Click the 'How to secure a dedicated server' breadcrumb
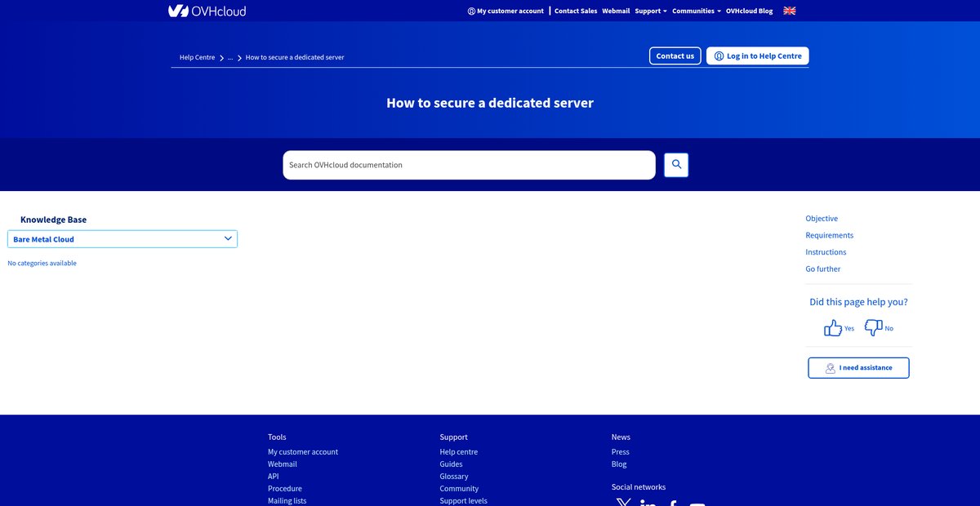Screen dimensions: 980x506 click(x=295, y=57)
